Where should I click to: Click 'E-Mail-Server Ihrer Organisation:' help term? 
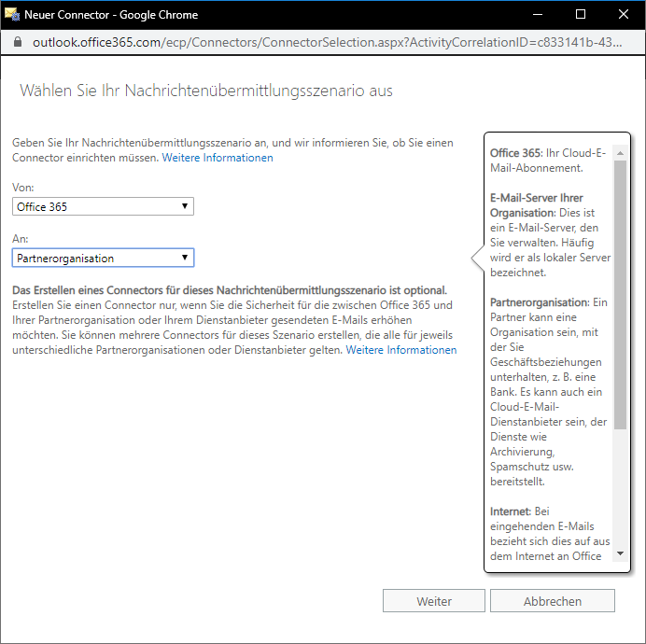[x=537, y=205]
